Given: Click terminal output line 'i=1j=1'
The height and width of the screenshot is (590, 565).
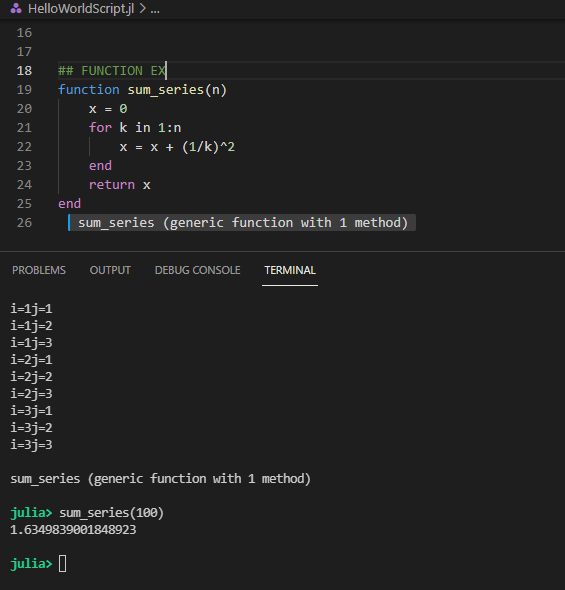Looking at the screenshot, I should pos(31,309).
